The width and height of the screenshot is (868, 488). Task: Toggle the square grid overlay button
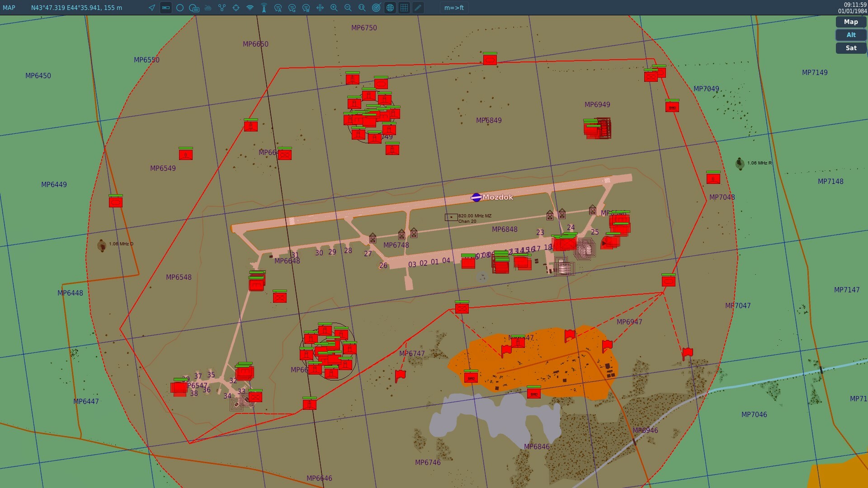coord(404,8)
